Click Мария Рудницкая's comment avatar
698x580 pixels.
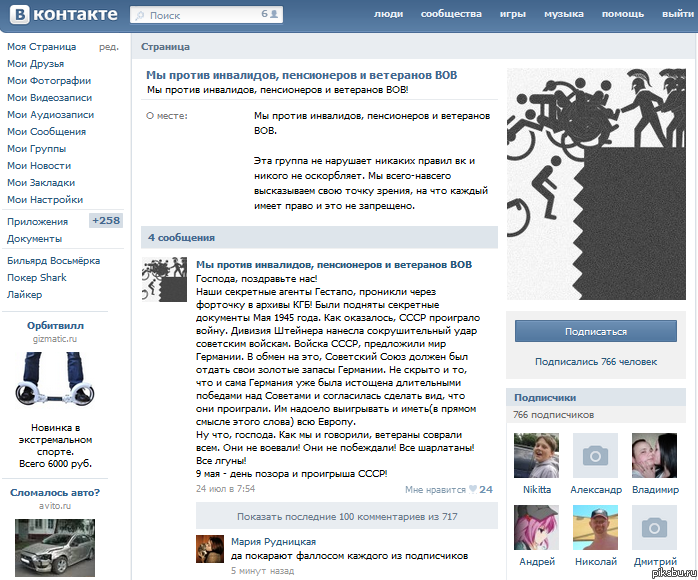click(210, 549)
